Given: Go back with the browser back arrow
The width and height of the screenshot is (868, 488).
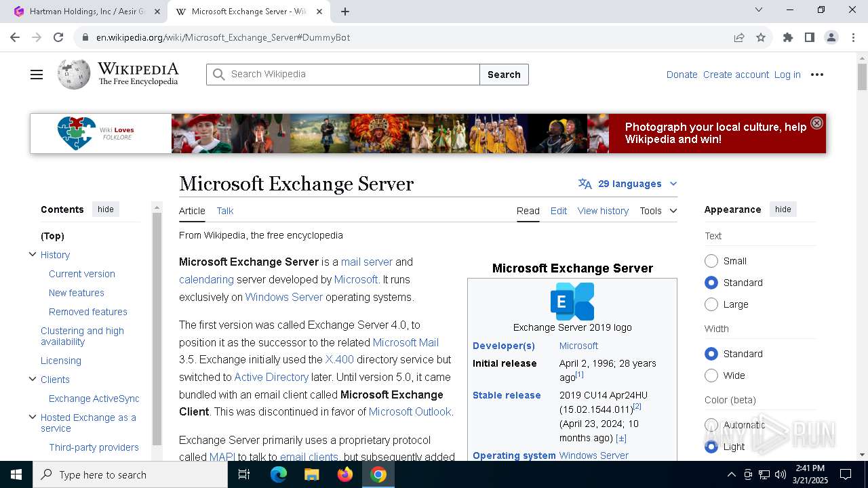Looking at the screenshot, I should tap(15, 37).
